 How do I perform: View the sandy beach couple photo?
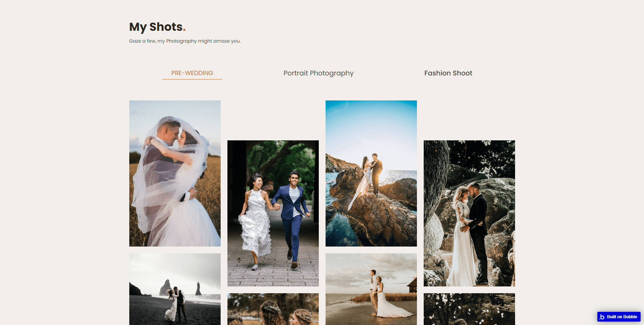click(371, 289)
